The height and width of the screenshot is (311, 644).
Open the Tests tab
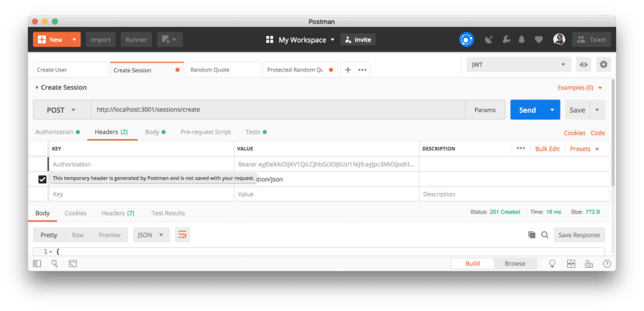[x=256, y=132]
